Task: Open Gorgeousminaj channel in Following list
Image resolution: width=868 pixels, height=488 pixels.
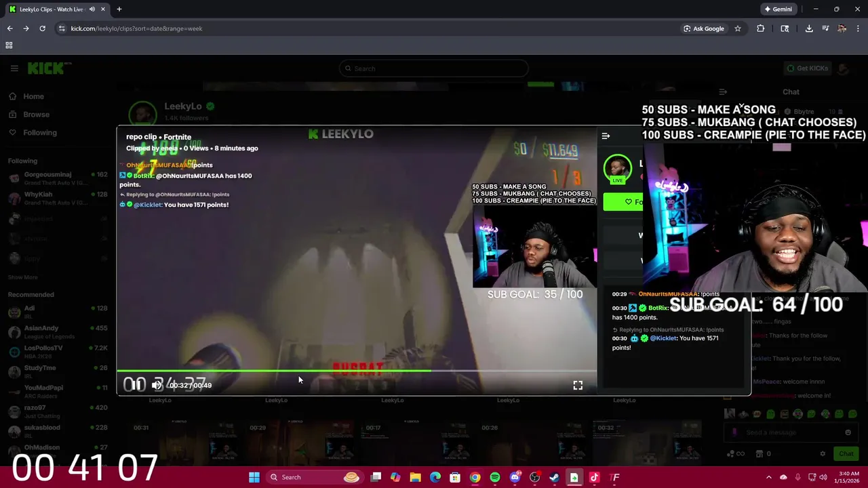Action: 58,178
